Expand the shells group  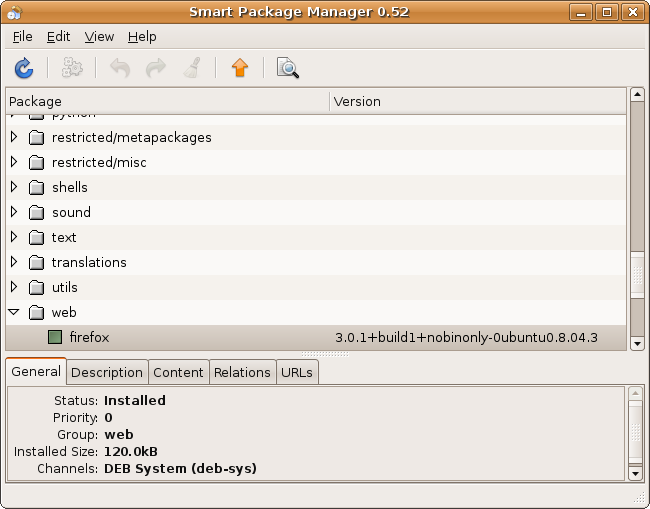click(14, 187)
